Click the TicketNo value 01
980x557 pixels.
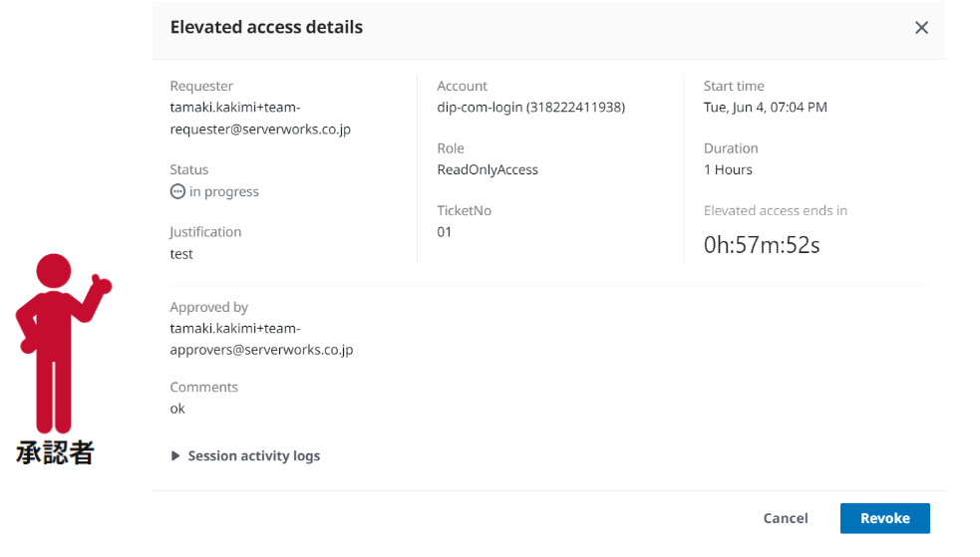tap(445, 232)
